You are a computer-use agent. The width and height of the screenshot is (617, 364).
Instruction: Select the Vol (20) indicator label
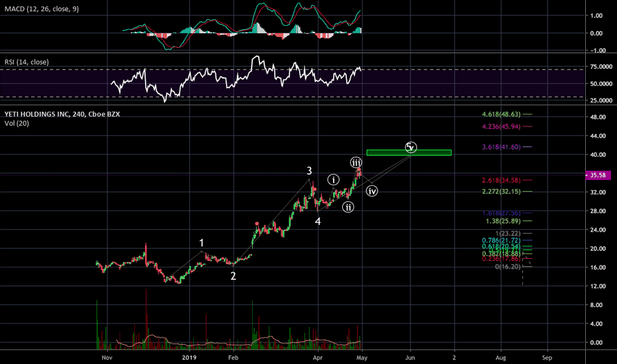point(17,124)
